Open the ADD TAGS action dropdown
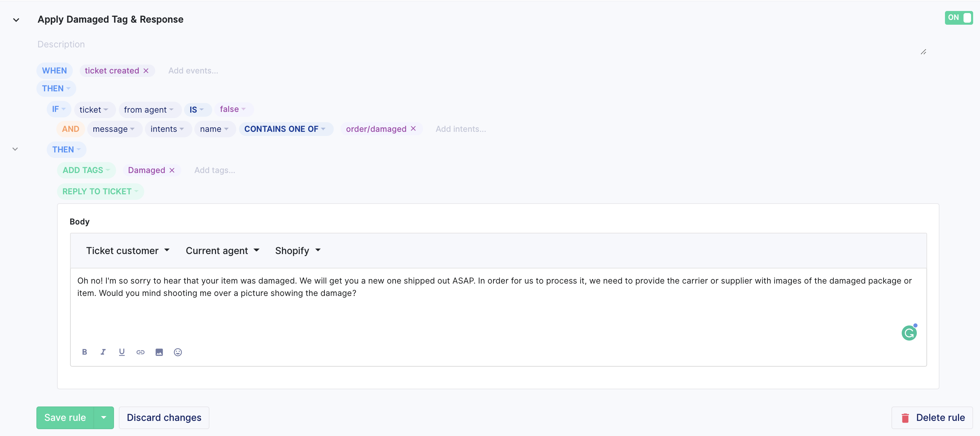 coord(86,170)
